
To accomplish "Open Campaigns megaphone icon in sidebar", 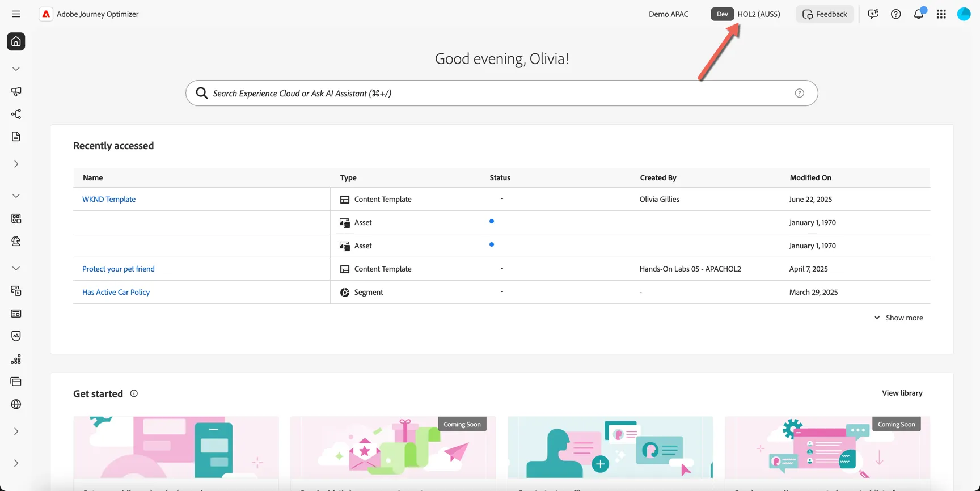I will click(x=16, y=91).
